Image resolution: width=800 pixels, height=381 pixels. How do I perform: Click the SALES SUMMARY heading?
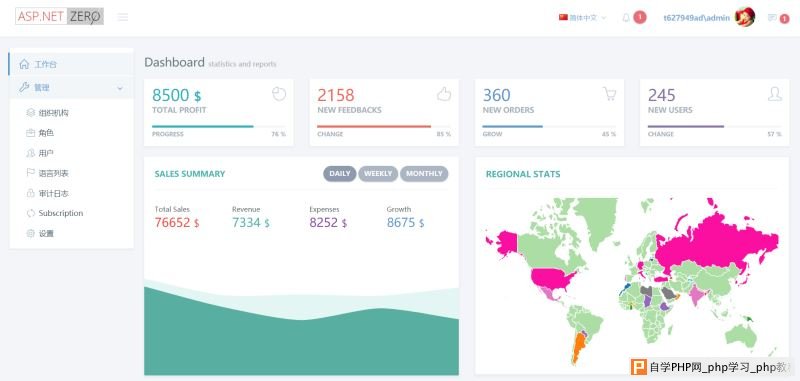pyautogui.click(x=190, y=174)
